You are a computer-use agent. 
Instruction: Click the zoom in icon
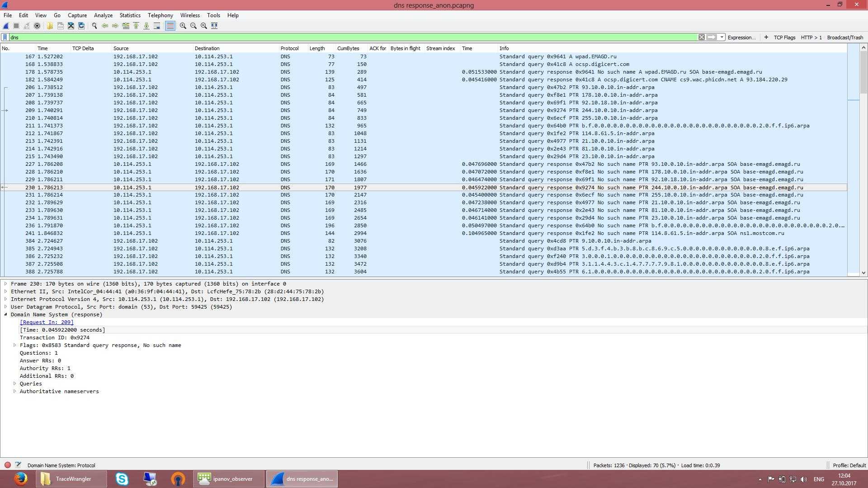[x=183, y=26]
